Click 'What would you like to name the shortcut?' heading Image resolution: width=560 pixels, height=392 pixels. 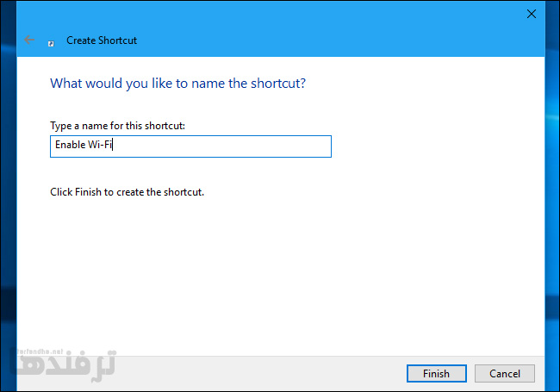pos(177,84)
